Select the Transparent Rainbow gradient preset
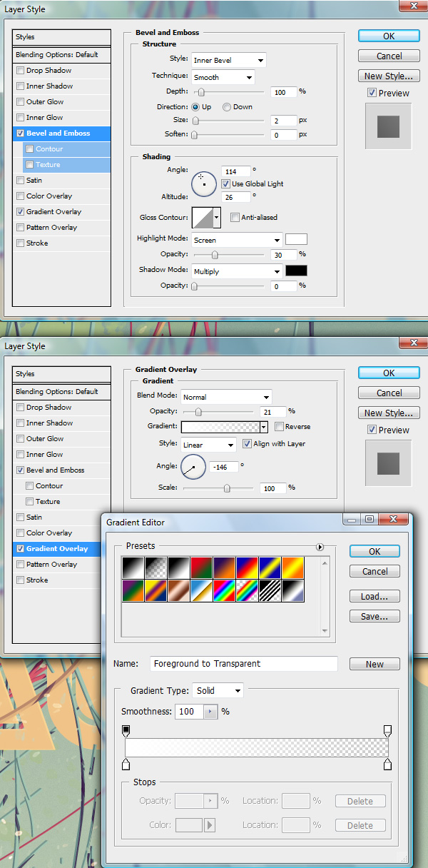This screenshot has height=868, width=428. tap(248, 591)
